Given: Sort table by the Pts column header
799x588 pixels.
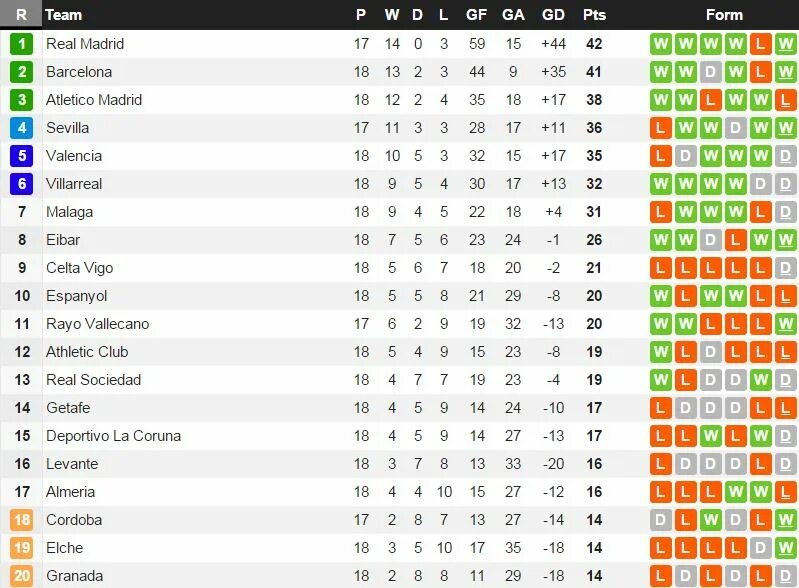Looking at the screenshot, I should coord(594,15).
